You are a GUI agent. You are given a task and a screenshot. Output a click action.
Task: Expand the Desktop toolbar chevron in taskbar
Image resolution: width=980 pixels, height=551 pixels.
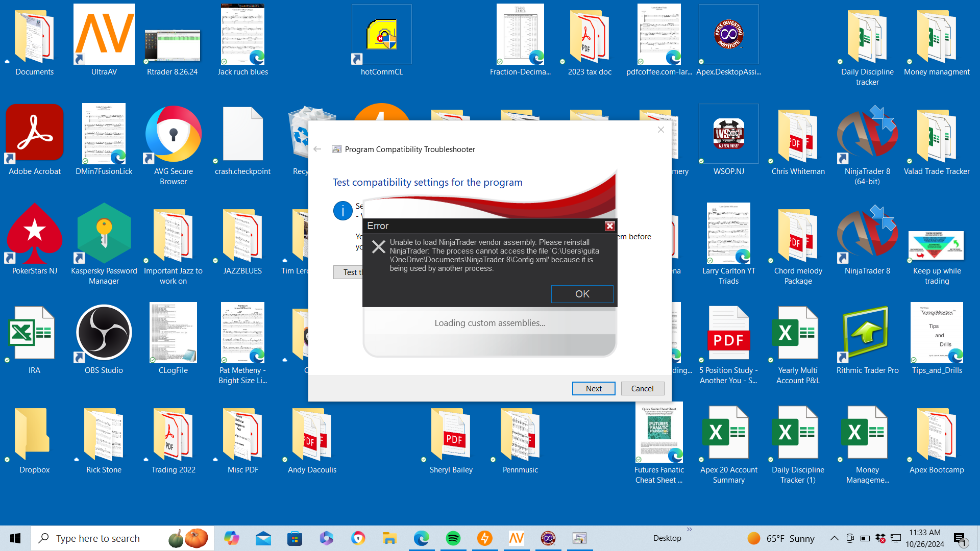(690, 530)
